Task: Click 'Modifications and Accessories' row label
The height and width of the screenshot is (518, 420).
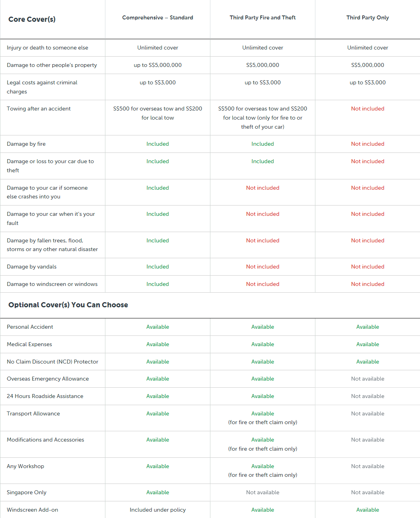Action: (x=46, y=440)
